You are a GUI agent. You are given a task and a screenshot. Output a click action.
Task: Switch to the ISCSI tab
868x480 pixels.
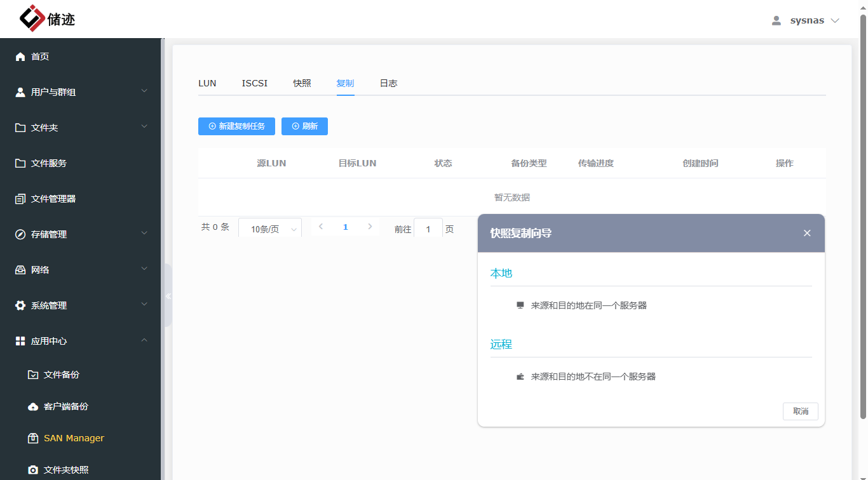tap(254, 83)
